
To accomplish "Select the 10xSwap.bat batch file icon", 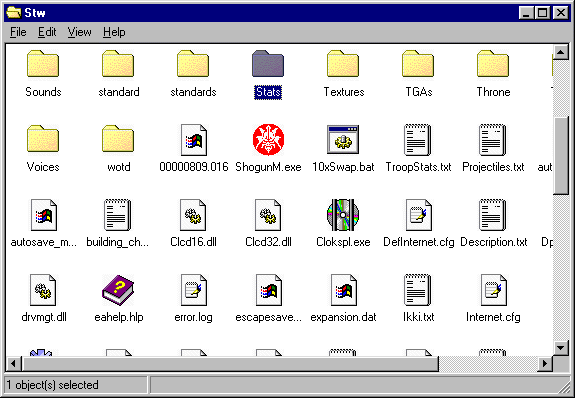I will point(343,140).
